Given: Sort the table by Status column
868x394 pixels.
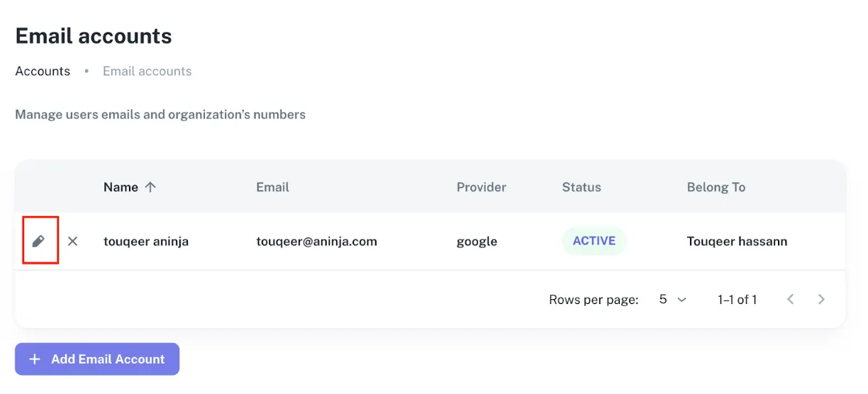Looking at the screenshot, I should tap(581, 187).
